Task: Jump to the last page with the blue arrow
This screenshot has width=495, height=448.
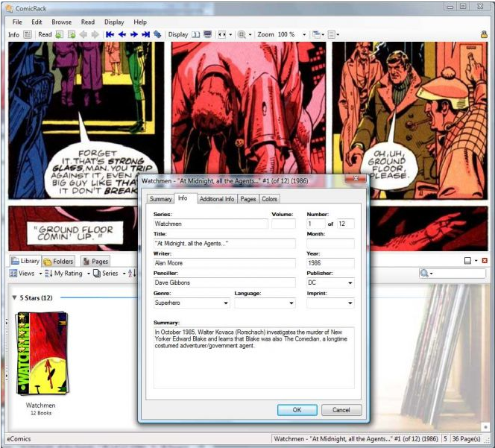Action: [145, 34]
